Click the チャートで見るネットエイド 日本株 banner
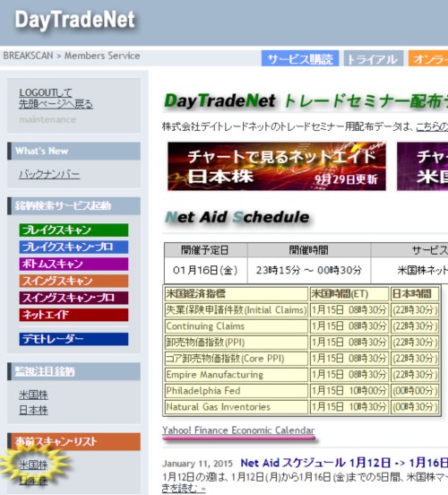Image resolution: width=448 pixels, height=495 pixels. tap(277, 167)
